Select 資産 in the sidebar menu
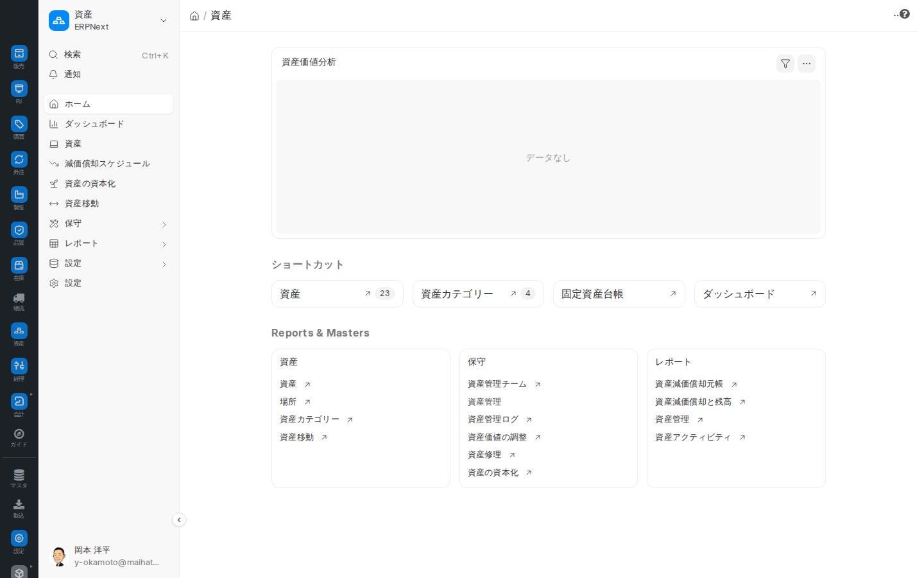 (108, 144)
